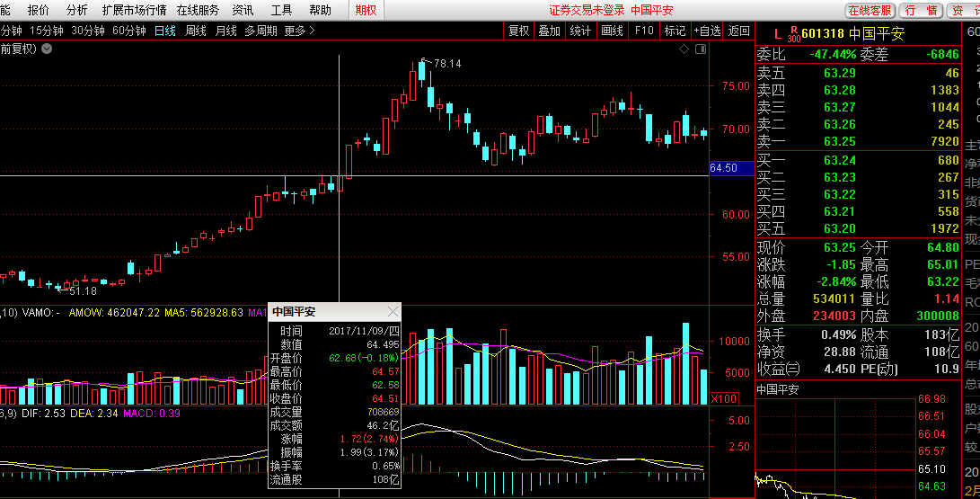The height and width of the screenshot is (499, 980).
Task: Click the 收盘价 64.51 popup row
Action: (334, 398)
